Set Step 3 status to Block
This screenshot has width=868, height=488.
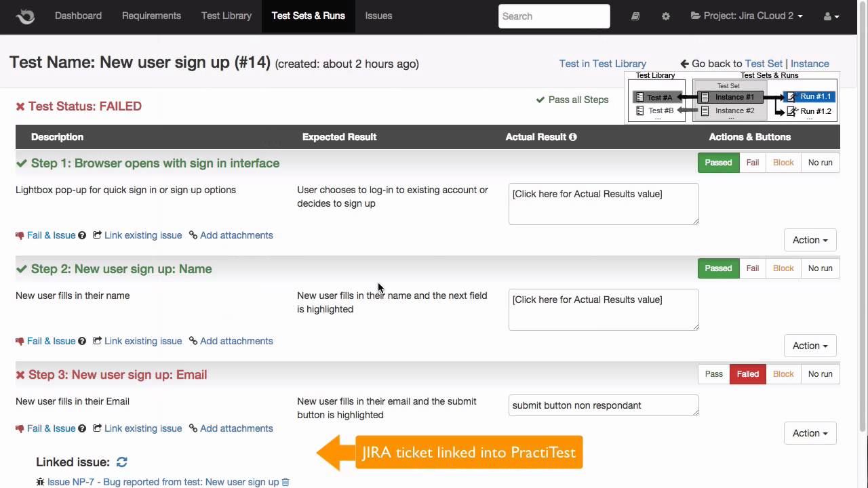click(x=783, y=374)
